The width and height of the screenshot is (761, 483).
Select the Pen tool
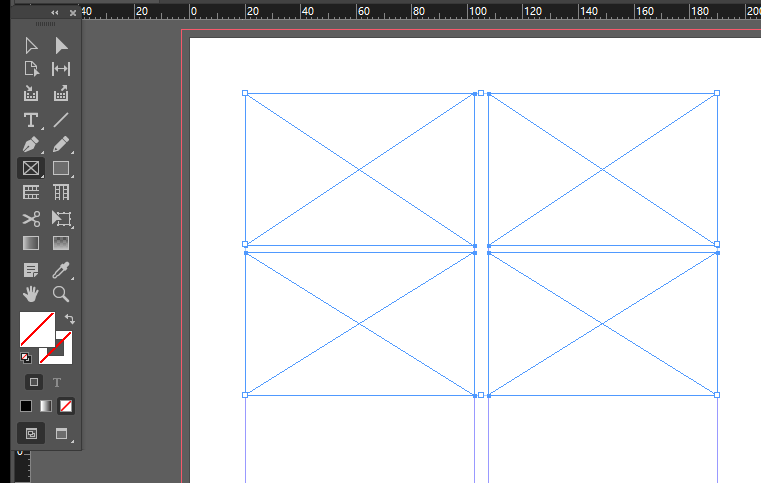(31, 145)
